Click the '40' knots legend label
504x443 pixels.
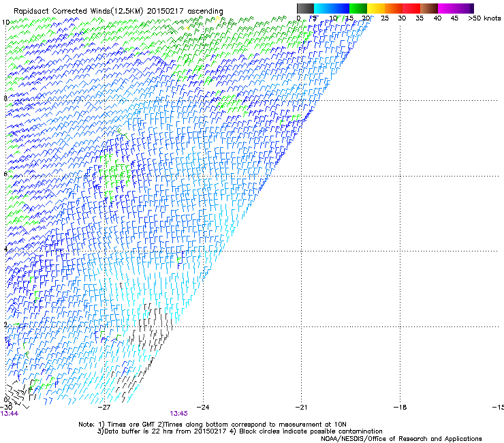437,18
